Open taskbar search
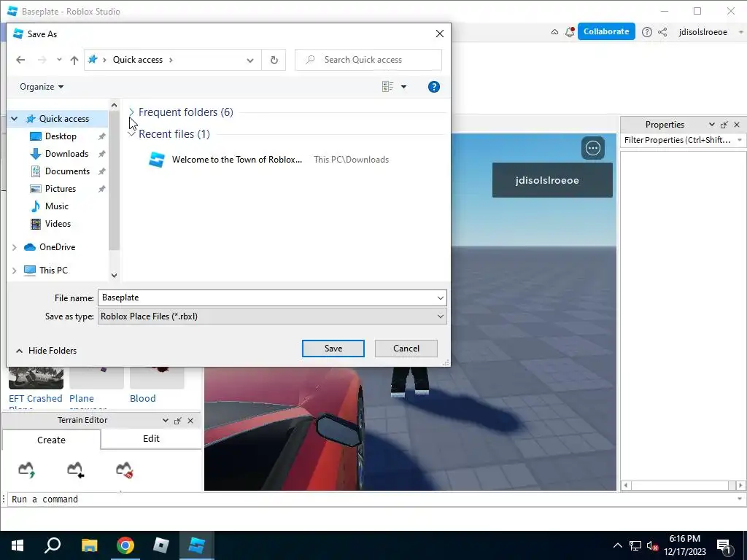This screenshot has width=747, height=560. (x=53, y=545)
